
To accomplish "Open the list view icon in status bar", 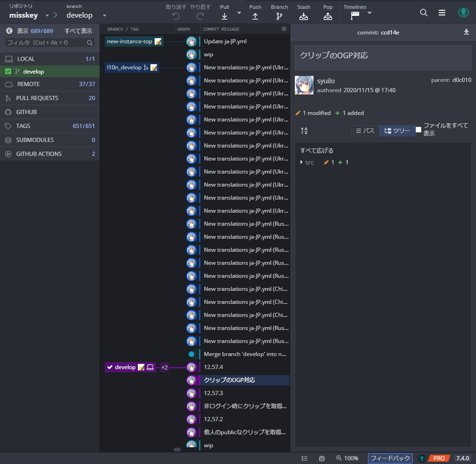I will coord(305,458).
